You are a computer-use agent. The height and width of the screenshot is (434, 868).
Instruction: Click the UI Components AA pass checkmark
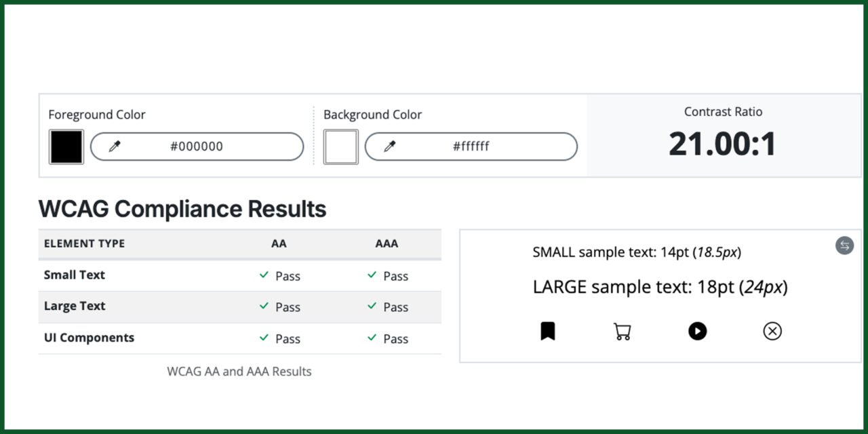(263, 338)
